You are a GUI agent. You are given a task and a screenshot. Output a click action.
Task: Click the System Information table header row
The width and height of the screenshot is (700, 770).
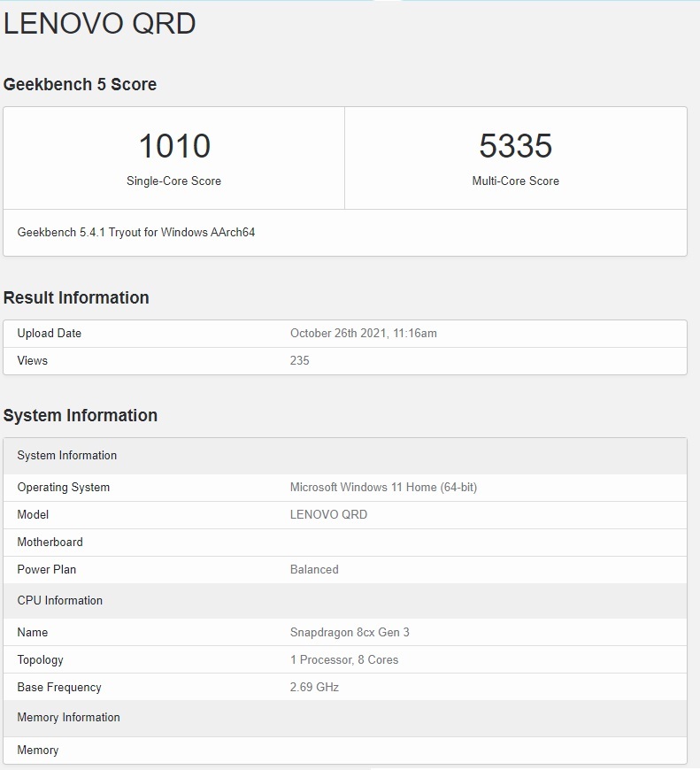(x=345, y=456)
